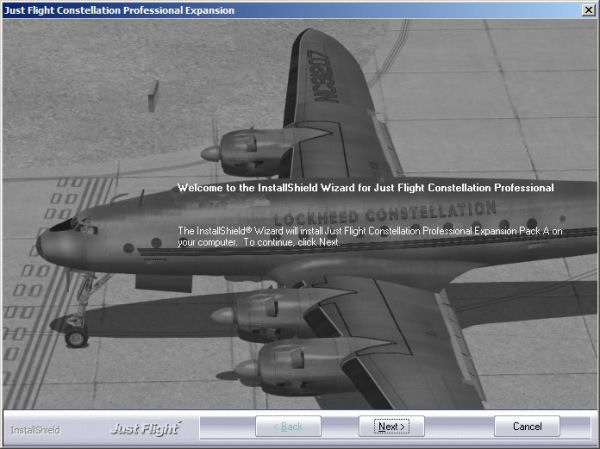Close the installer window with X
Image resolution: width=600 pixels, height=449 pixels.
589,10
